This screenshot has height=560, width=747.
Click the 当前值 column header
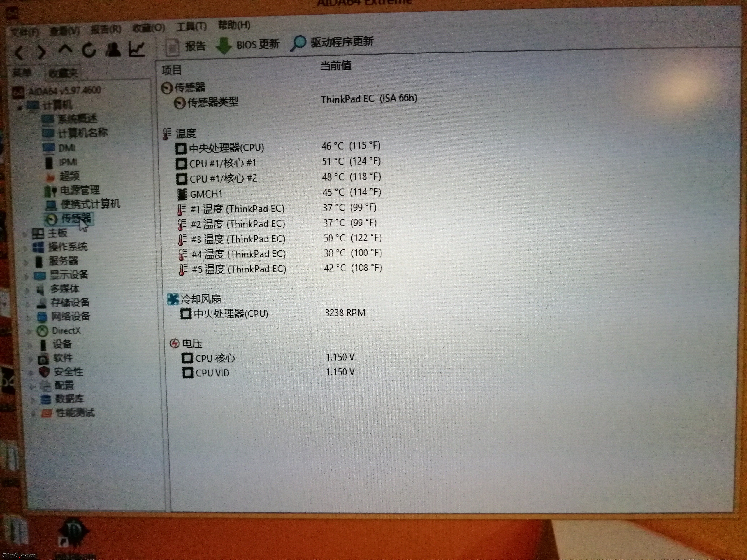click(336, 66)
